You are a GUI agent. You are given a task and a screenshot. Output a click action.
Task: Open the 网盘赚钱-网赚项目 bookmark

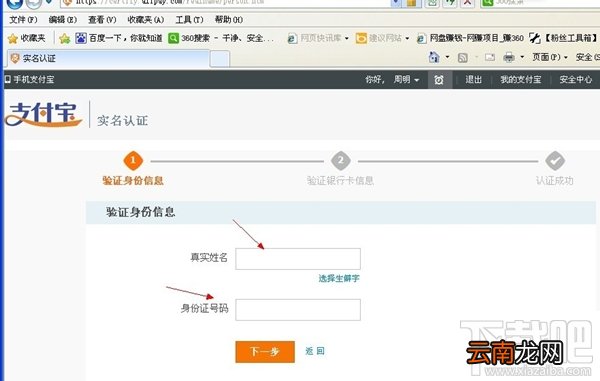click(x=470, y=38)
